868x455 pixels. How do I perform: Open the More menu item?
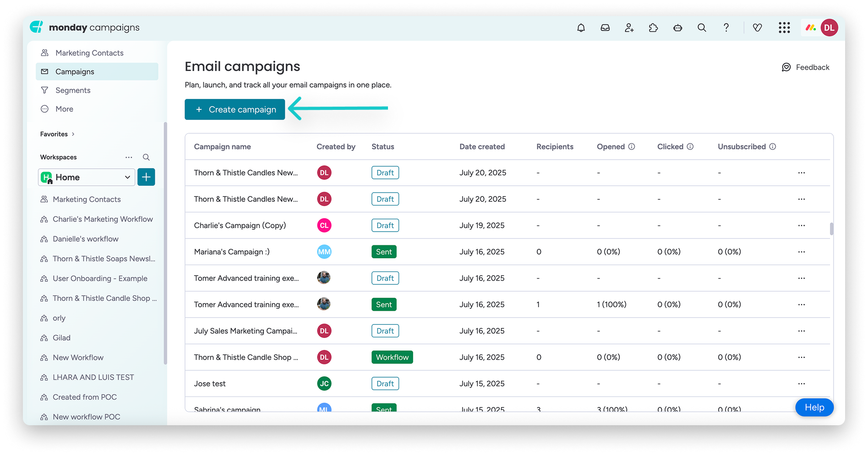click(97, 109)
